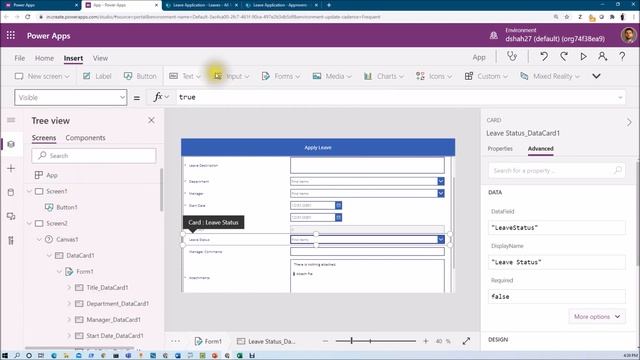640x360 pixels.
Task: Open the File menu
Action: click(x=20, y=58)
